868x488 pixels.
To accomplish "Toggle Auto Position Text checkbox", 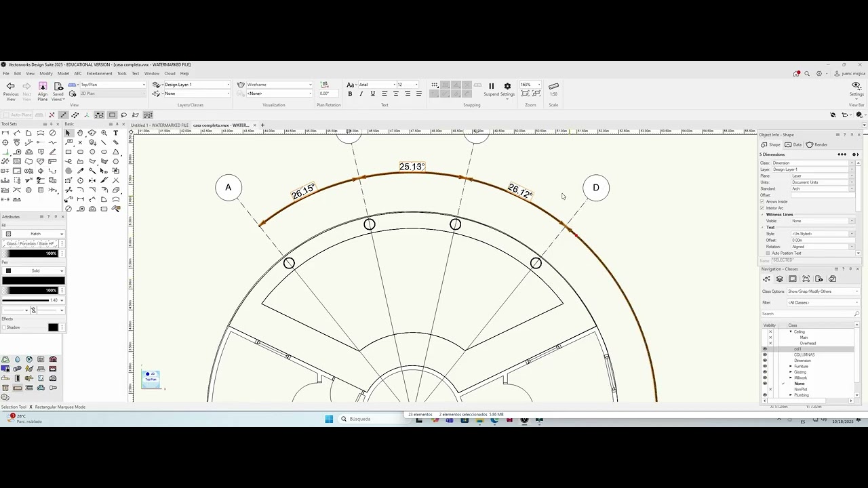I will pos(768,253).
